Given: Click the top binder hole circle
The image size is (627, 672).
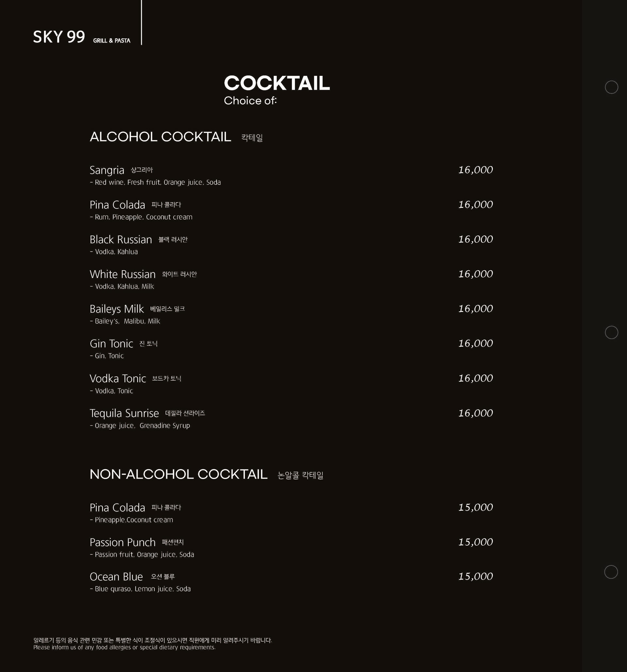Looking at the screenshot, I should pyautogui.click(x=611, y=87).
